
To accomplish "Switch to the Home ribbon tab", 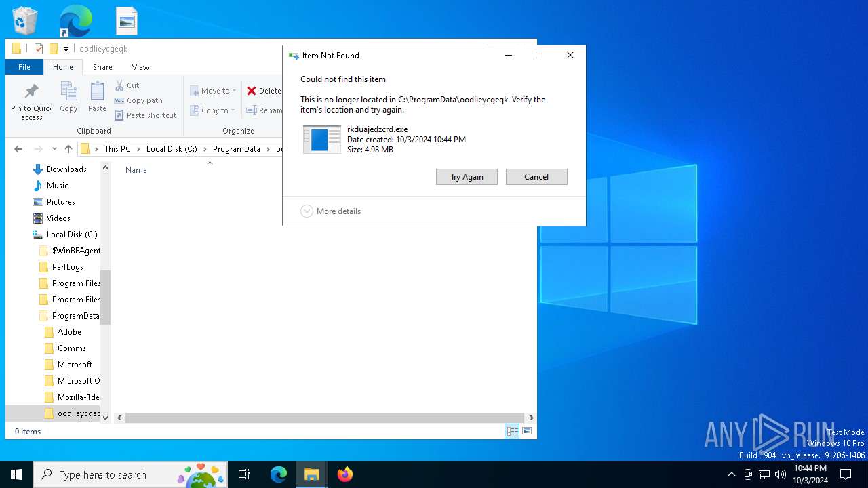I will [x=63, y=67].
